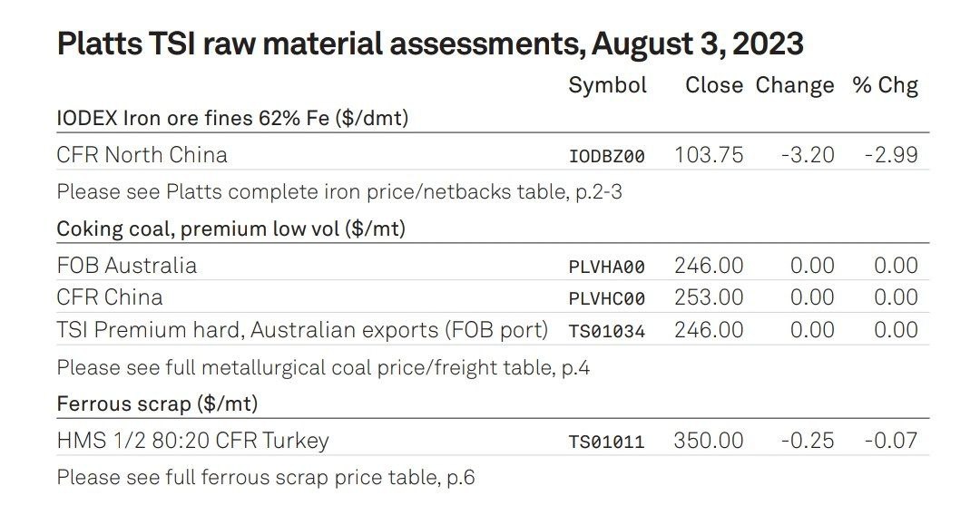Select the Ferrous scrap section heading

(158, 403)
